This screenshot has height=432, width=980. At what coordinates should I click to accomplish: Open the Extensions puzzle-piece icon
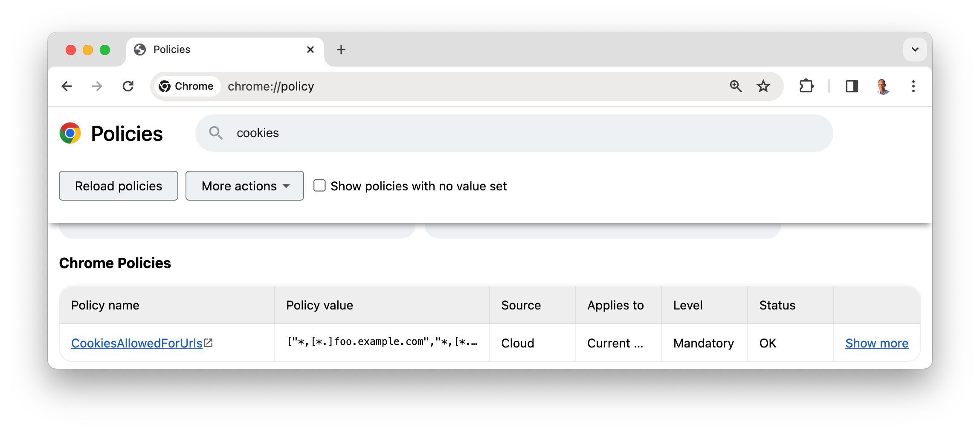pos(807,86)
